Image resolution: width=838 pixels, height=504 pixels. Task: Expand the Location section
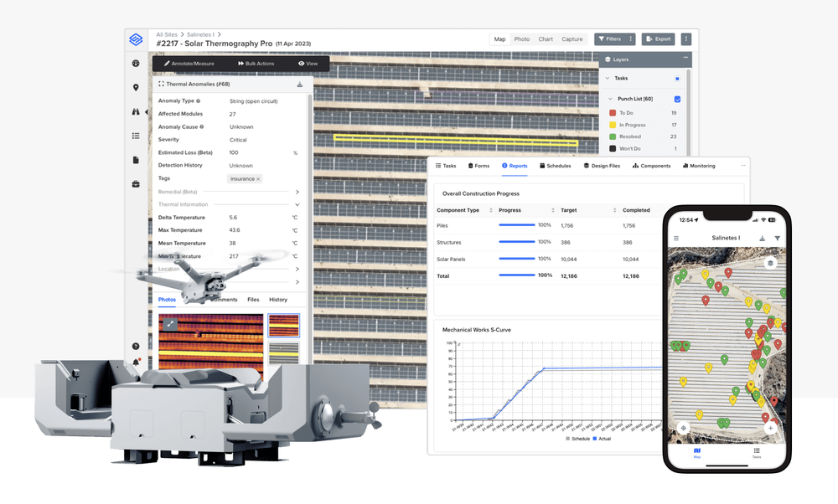tap(297, 269)
